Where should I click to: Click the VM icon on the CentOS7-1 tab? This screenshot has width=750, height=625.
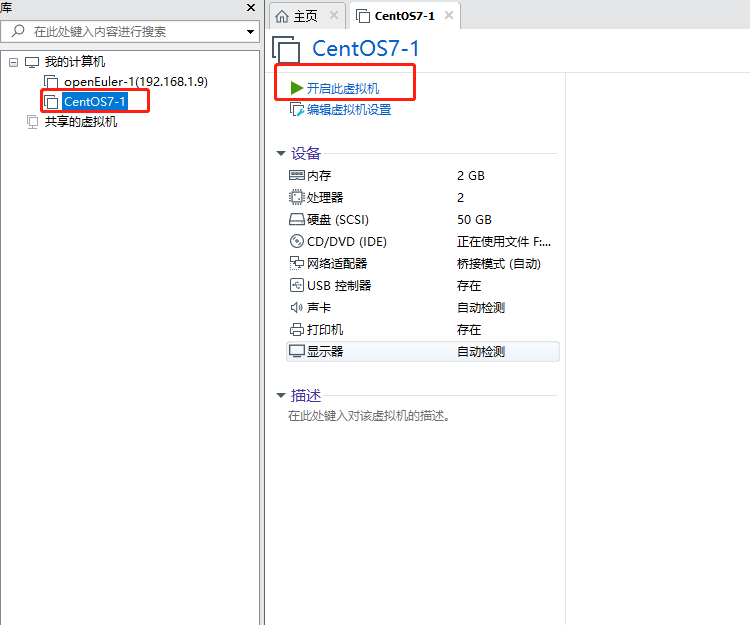pos(363,16)
